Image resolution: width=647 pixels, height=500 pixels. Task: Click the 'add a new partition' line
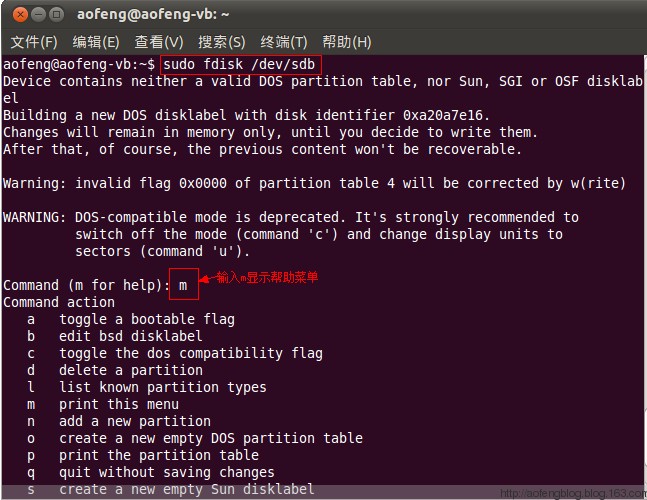pos(119,421)
